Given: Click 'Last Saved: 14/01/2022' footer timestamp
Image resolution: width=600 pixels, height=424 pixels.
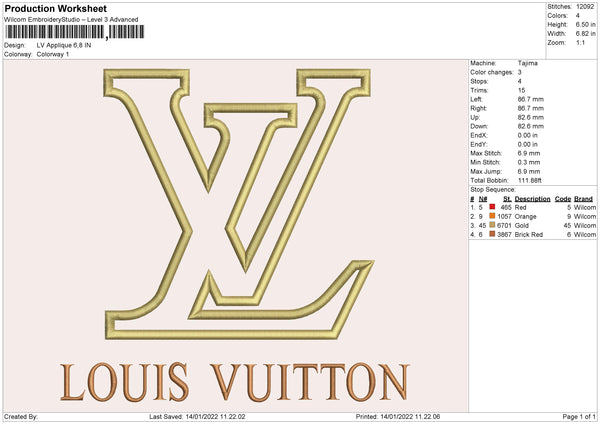Looking at the screenshot, I should (x=197, y=416).
